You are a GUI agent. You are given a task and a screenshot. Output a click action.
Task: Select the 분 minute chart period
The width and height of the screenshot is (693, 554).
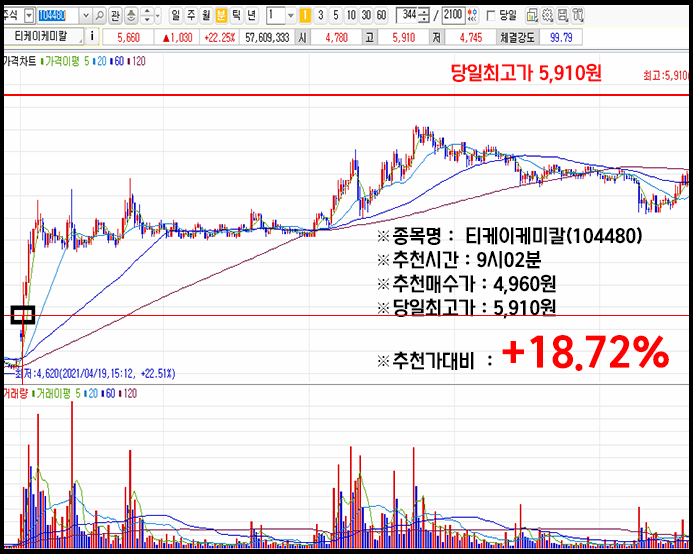(x=221, y=16)
